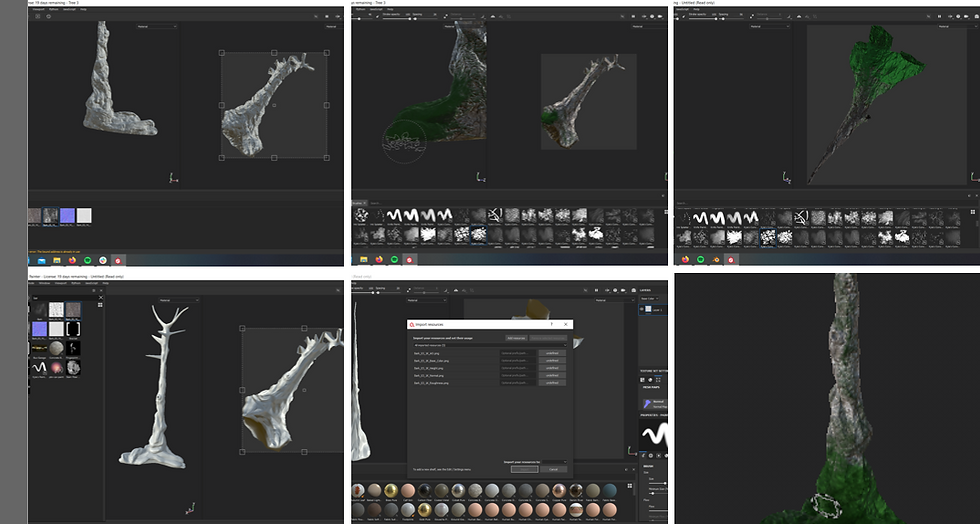Image resolution: width=980 pixels, height=524 pixels.
Task: Select the pink skin material sphere in white tree shelf
Action: pyautogui.click(x=56, y=367)
